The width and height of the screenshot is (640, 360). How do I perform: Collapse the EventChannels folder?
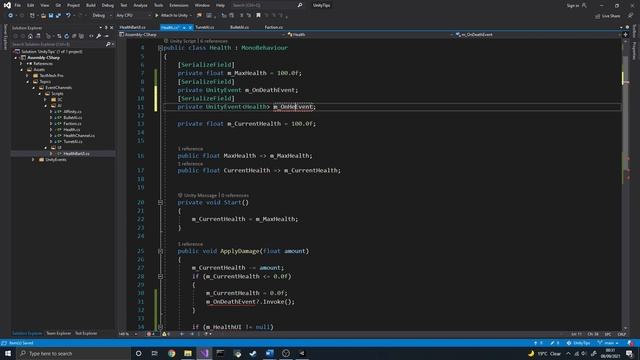[x=34, y=88]
